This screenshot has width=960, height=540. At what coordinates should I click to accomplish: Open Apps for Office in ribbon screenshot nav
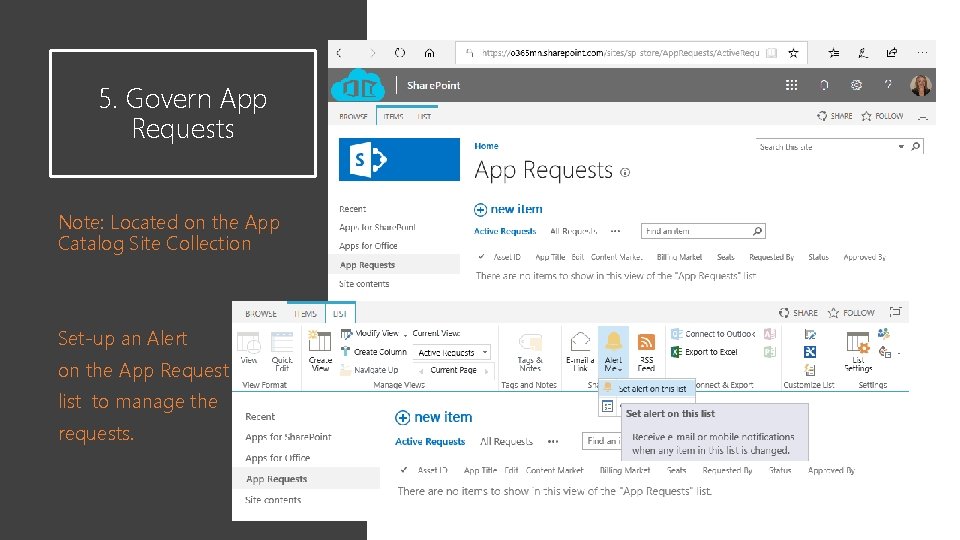click(277, 458)
